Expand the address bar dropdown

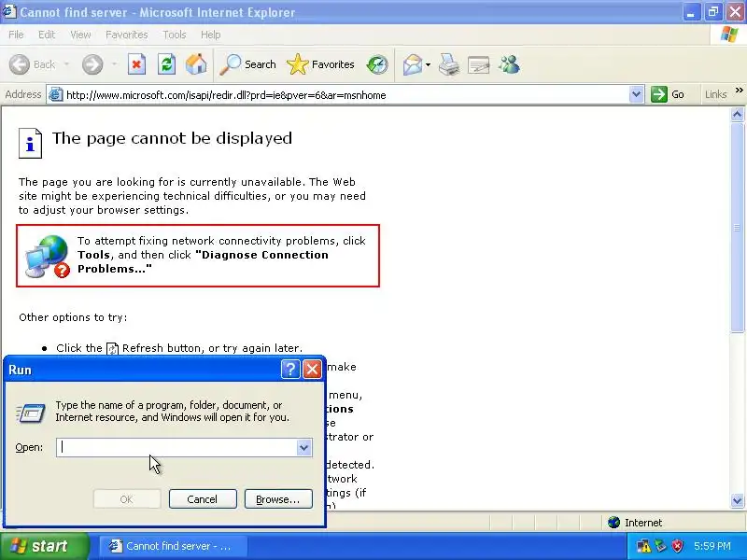tap(636, 95)
